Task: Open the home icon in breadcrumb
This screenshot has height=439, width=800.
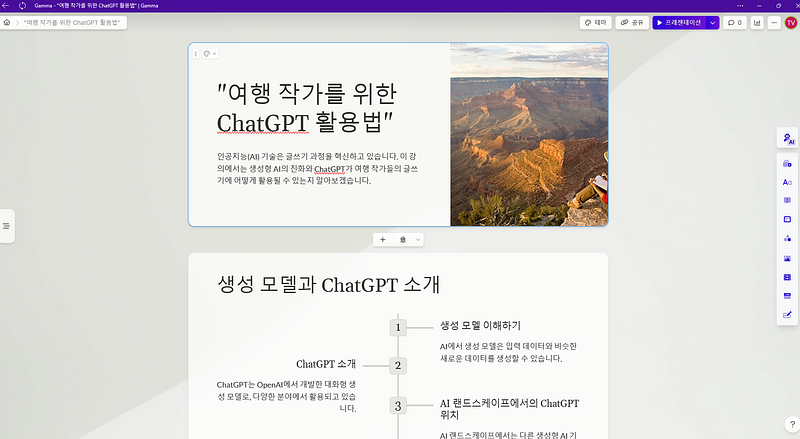Action: click(x=7, y=22)
